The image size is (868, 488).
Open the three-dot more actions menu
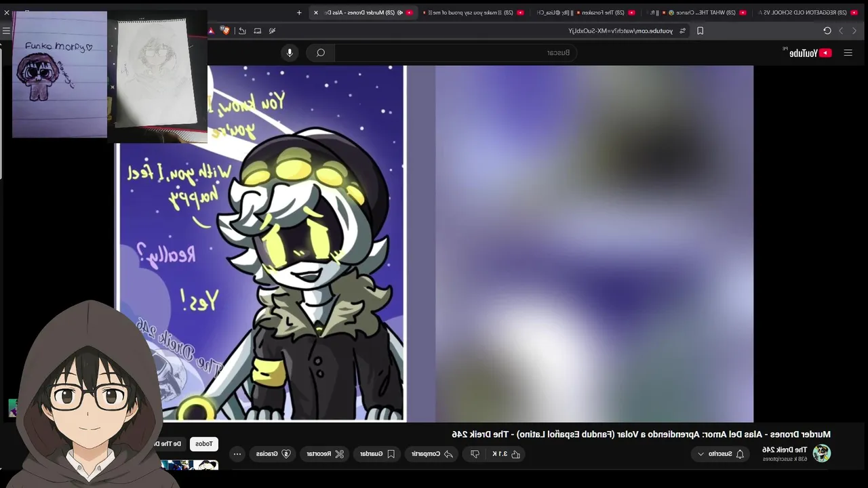coord(237,454)
